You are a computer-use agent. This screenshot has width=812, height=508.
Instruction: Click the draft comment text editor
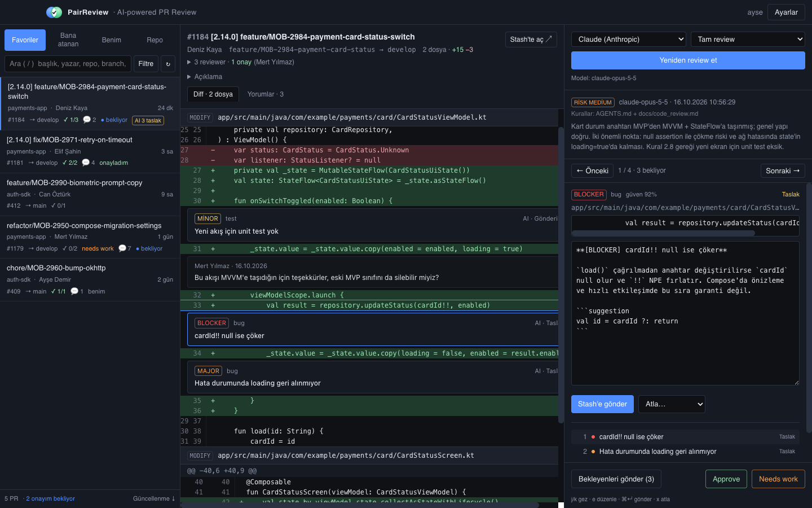click(685, 313)
